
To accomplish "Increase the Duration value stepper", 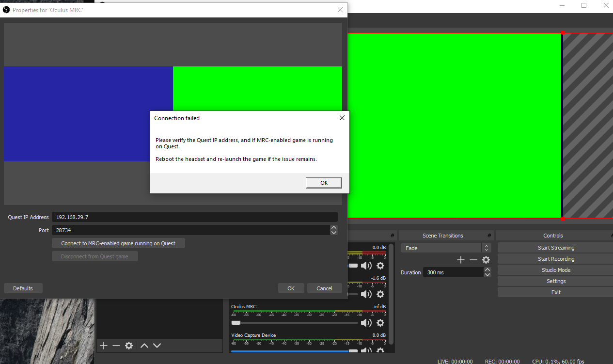I will click(x=487, y=270).
